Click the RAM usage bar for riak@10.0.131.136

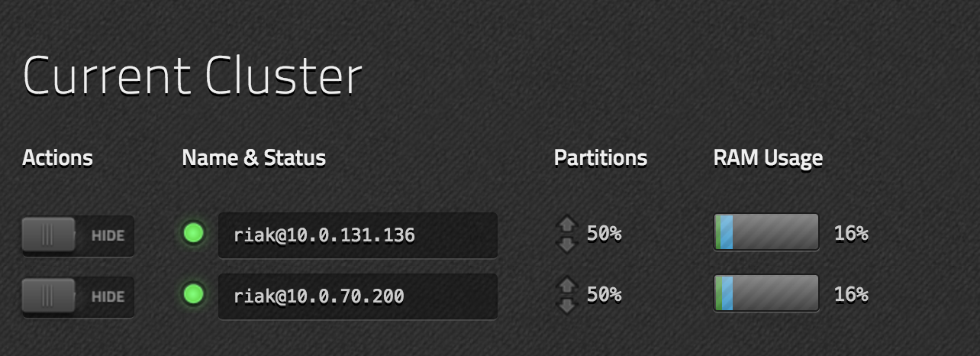click(x=766, y=232)
